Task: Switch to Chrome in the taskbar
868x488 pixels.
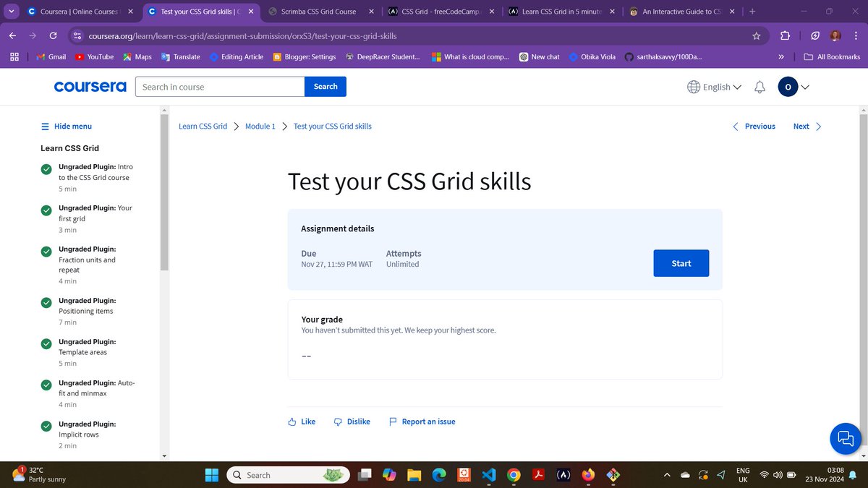Action: coord(513,475)
